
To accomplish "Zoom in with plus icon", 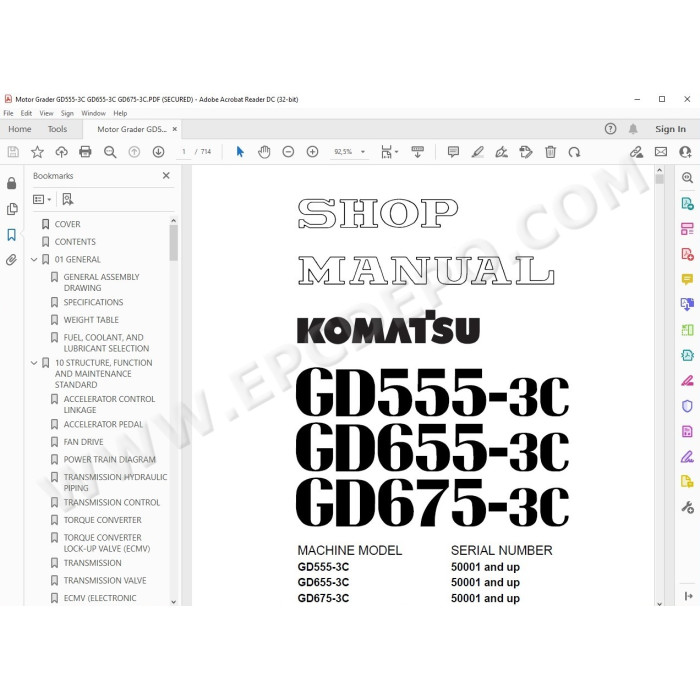I will tap(312, 152).
